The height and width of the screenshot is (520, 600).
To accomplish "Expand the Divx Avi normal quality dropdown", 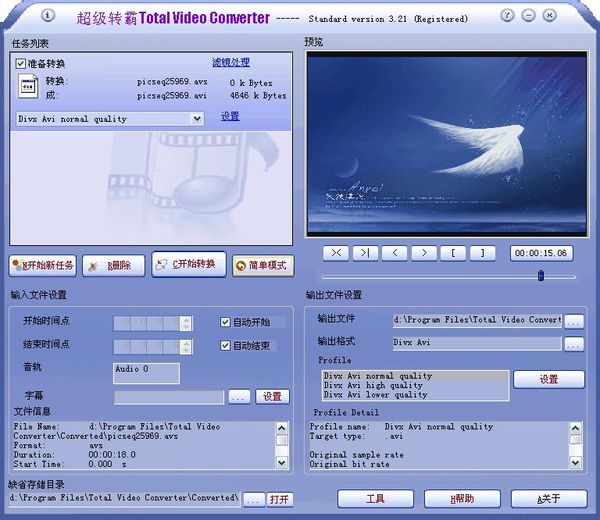I will point(197,119).
